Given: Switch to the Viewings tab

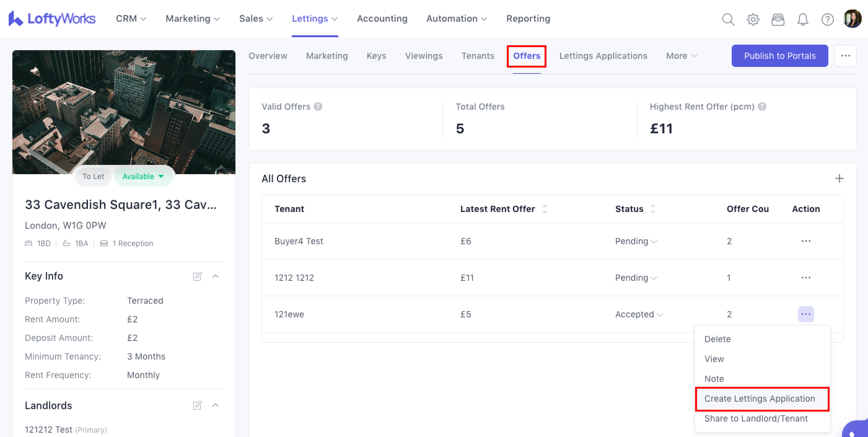Looking at the screenshot, I should click(x=423, y=56).
